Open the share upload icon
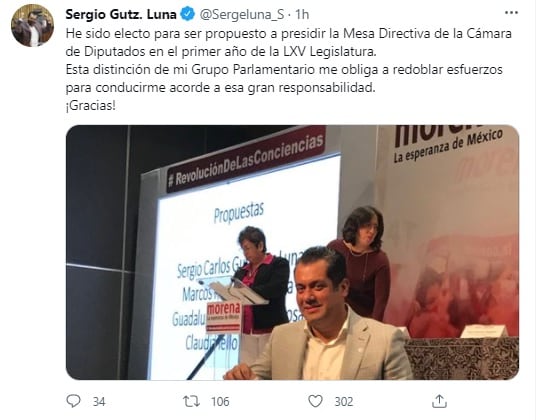 439,401
